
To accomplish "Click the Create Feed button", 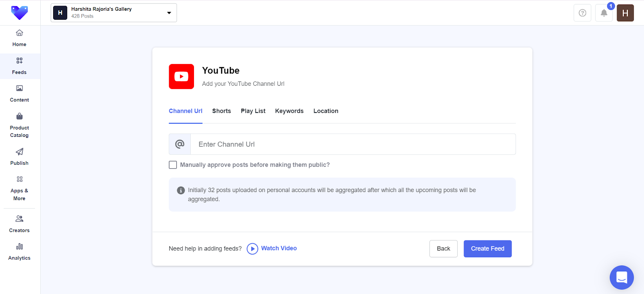I will pos(488,249).
